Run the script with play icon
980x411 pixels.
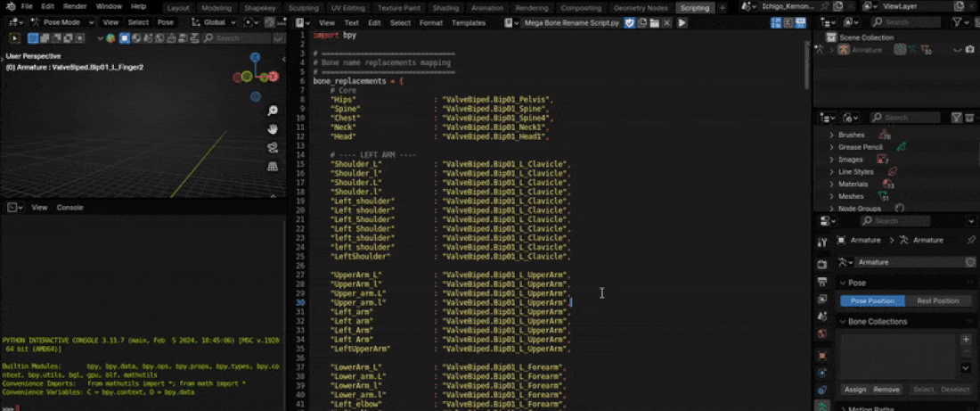[x=682, y=22]
